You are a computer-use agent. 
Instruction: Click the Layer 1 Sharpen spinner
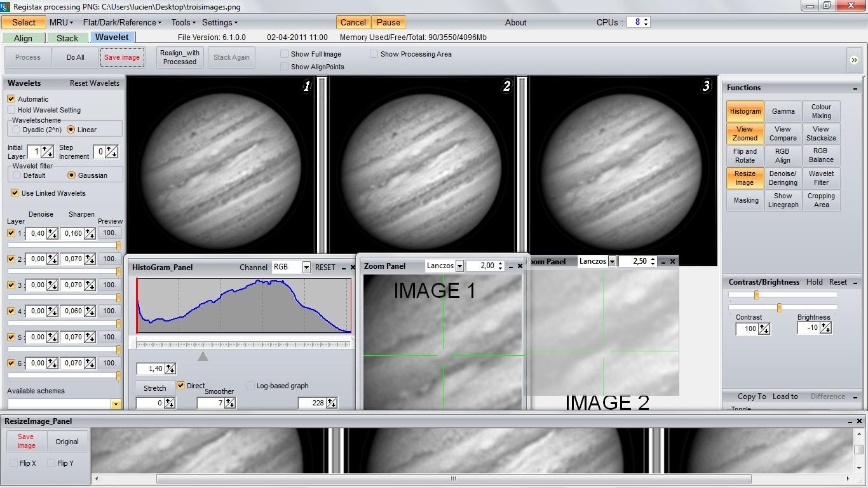click(x=90, y=234)
